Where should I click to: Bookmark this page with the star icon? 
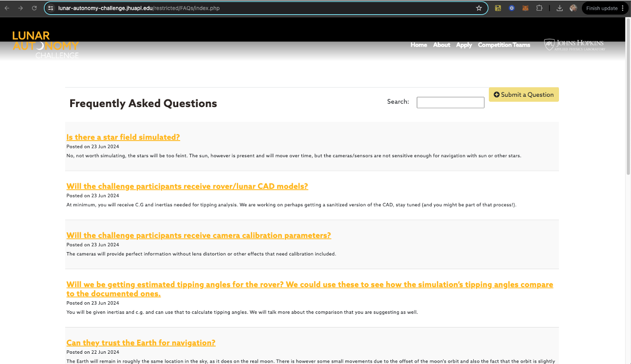point(479,8)
